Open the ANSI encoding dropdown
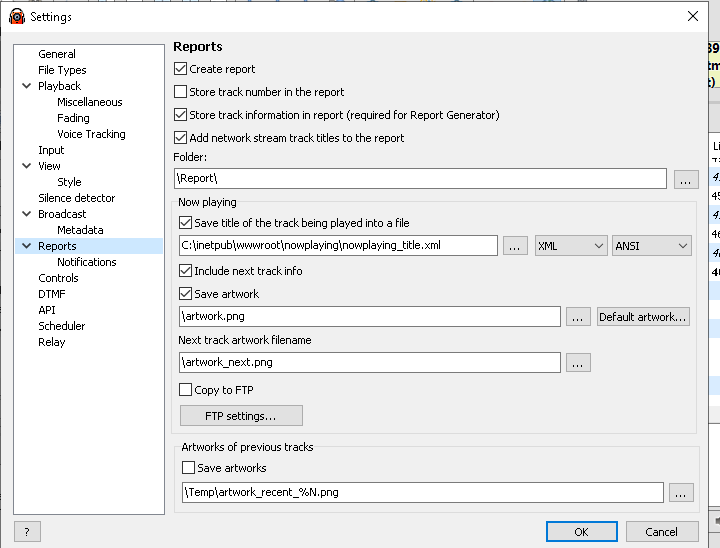The image size is (720, 548). coord(652,246)
